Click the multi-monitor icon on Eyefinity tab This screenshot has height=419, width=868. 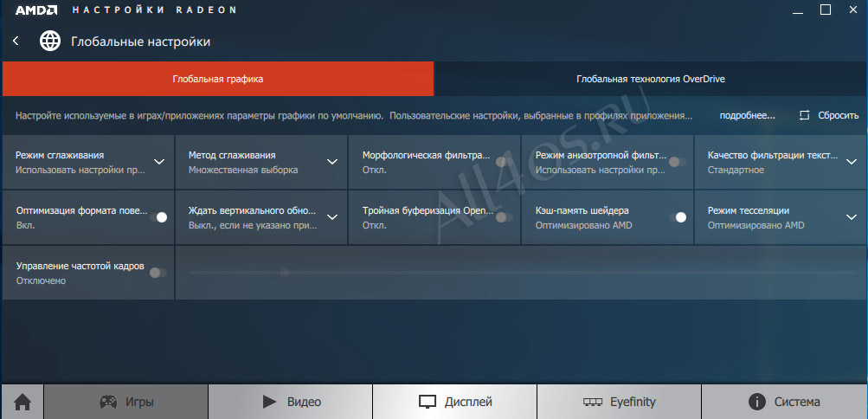coord(592,403)
